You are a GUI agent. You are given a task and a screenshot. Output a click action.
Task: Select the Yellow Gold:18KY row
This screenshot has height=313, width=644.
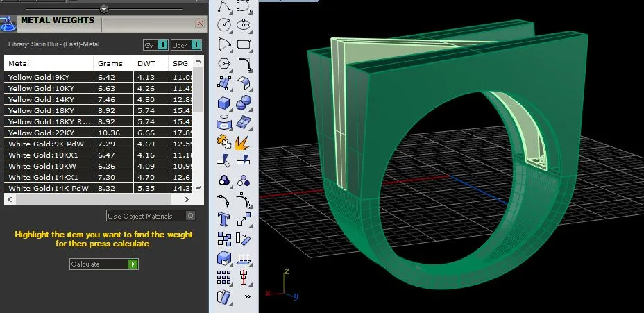pyautogui.click(x=99, y=110)
